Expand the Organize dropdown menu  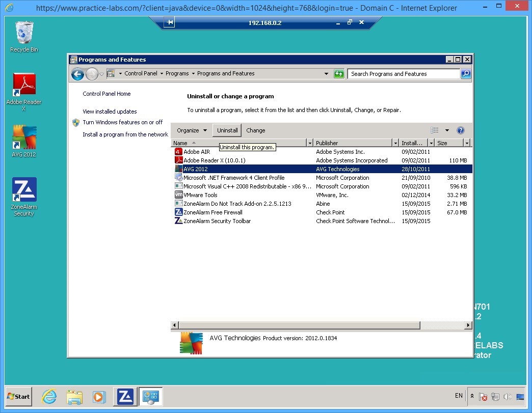coord(191,130)
